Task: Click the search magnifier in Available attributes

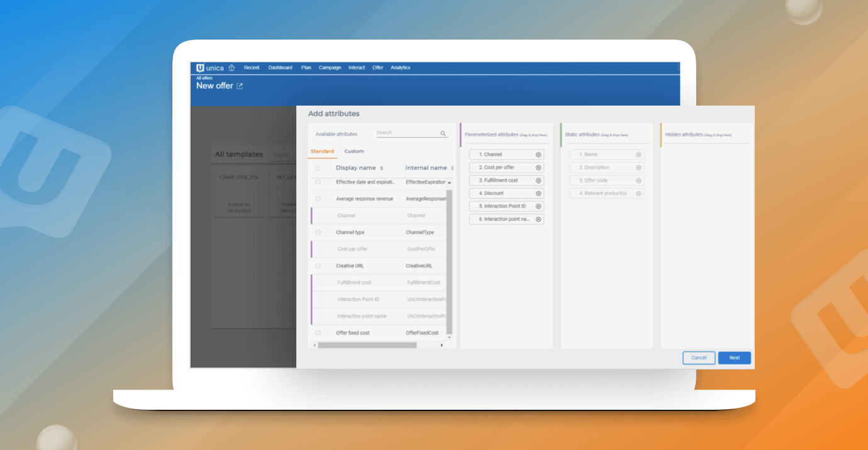Action: point(443,133)
